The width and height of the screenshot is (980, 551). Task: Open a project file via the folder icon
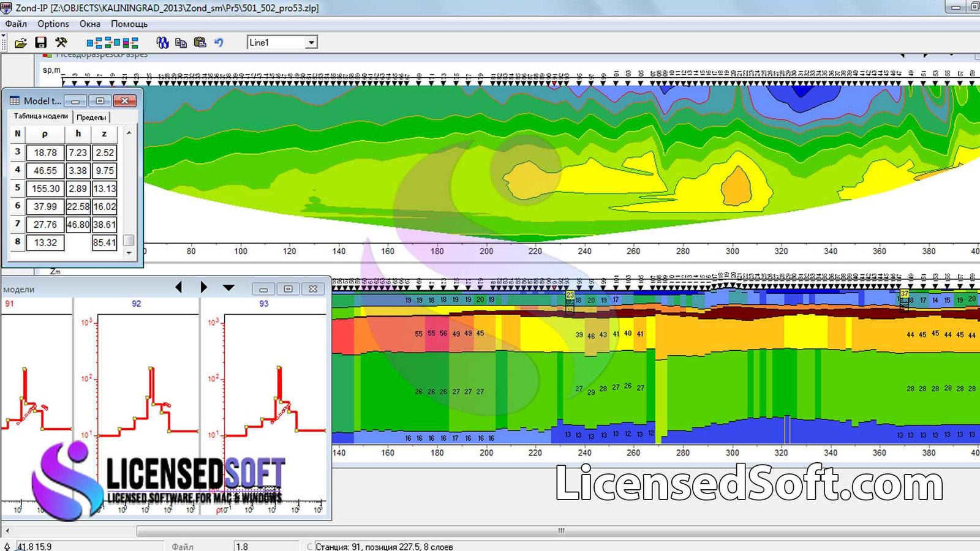(20, 42)
